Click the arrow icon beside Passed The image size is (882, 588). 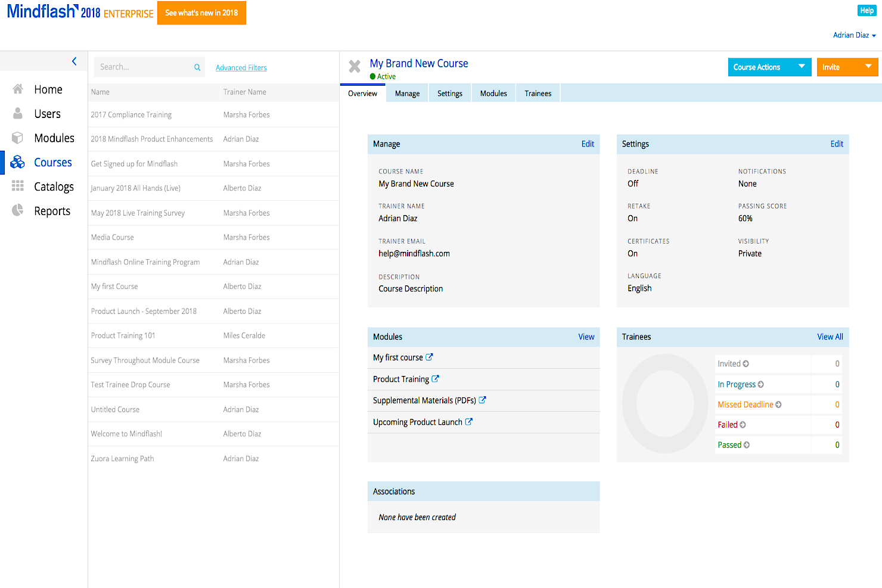point(747,445)
